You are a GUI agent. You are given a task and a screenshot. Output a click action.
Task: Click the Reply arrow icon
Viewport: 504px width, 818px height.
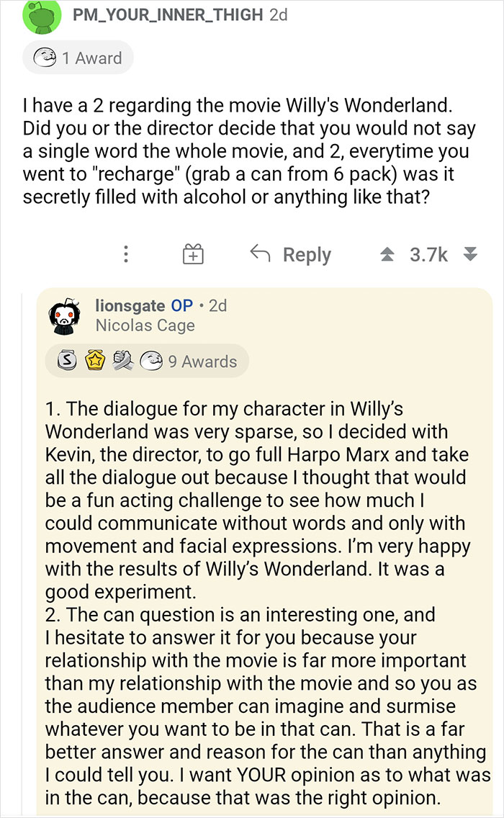(259, 253)
